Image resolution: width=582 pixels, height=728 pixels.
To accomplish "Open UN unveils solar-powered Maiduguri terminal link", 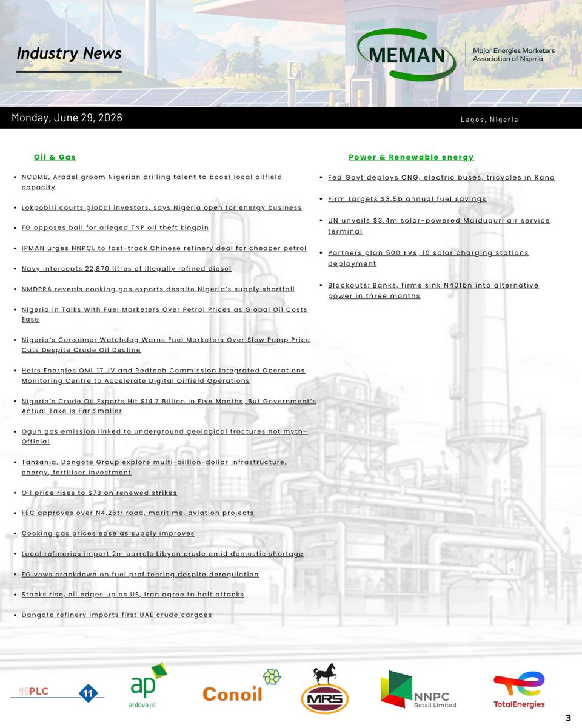I will tap(439, 226).
